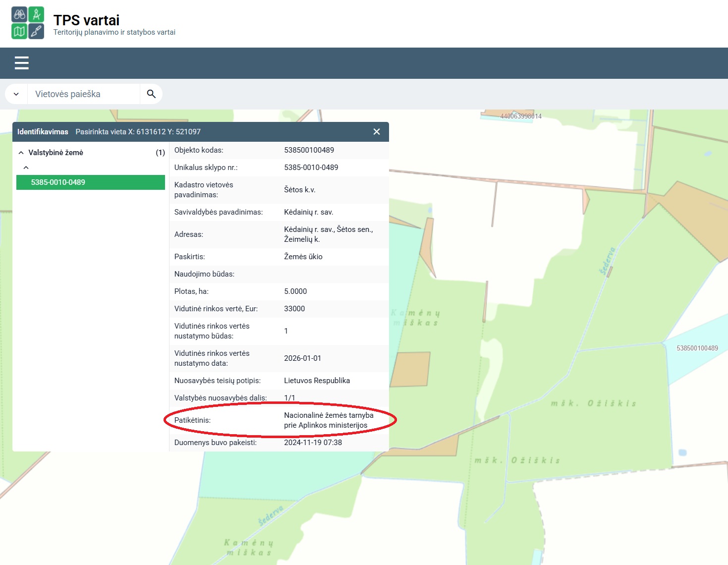Focus the Vietovės paieška search field

tap(84, 94)
